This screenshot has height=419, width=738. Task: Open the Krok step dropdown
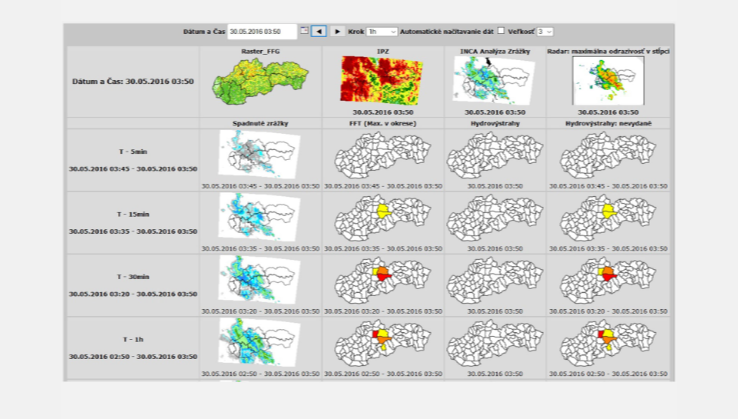381,32
